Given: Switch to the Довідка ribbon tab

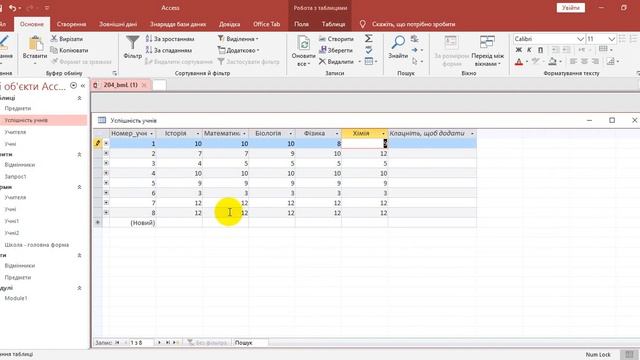Looking at the screenshot, I should [229, 24].
